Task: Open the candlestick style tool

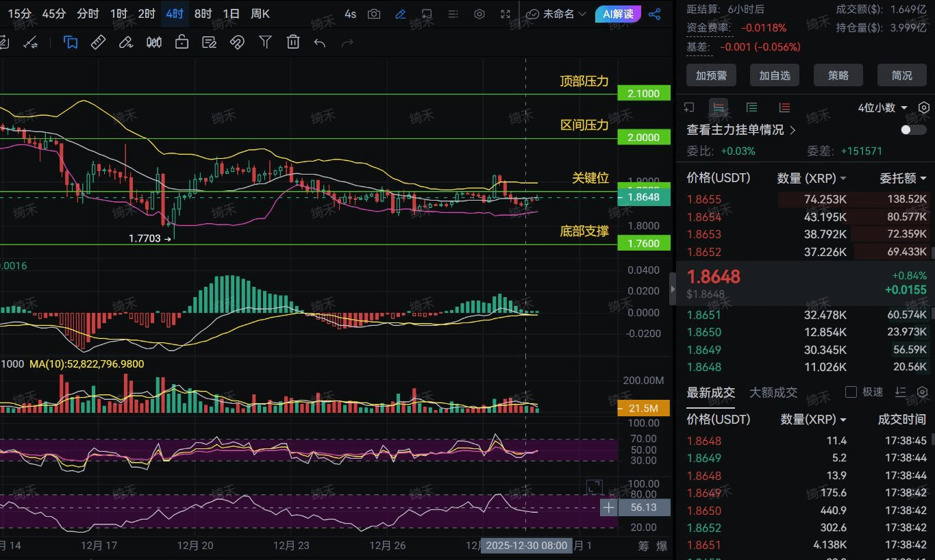Action: pyautogui.click(x=154, y=42)
